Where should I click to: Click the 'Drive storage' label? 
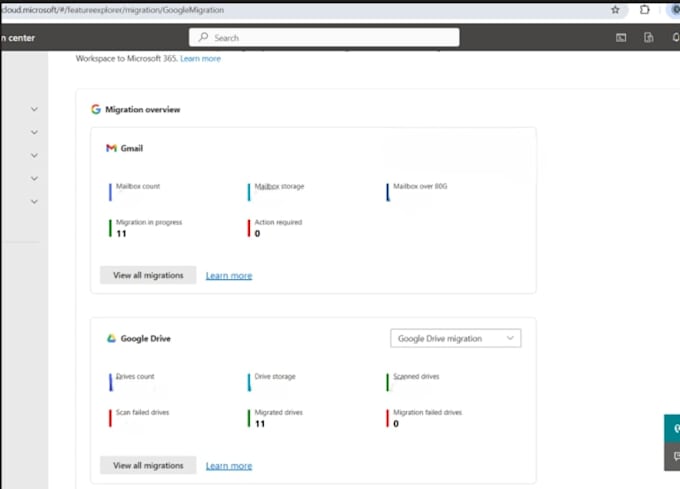click(x=275, y=376)
